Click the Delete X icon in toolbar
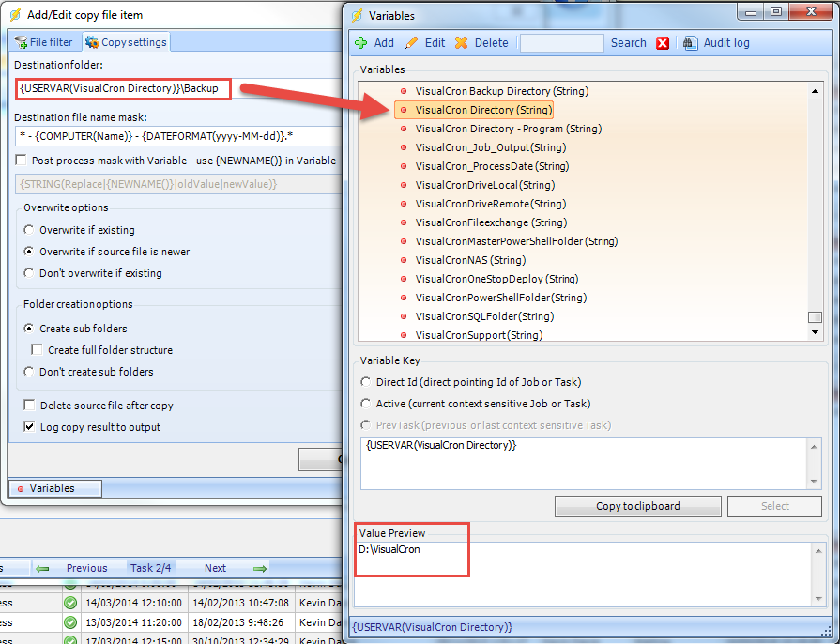Image resolution: width=840 pixels, height=644 pixels. [461, 43]
